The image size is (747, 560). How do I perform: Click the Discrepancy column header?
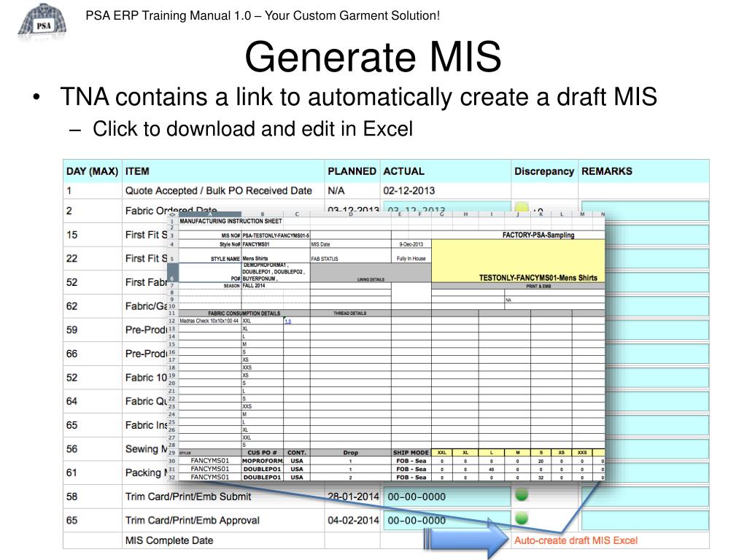[x=544, y=171]
